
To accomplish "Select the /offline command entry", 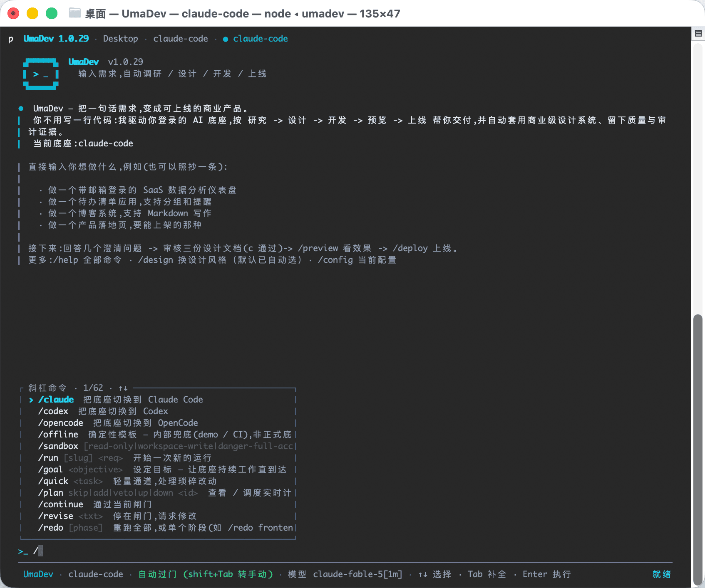I will 158,435.
